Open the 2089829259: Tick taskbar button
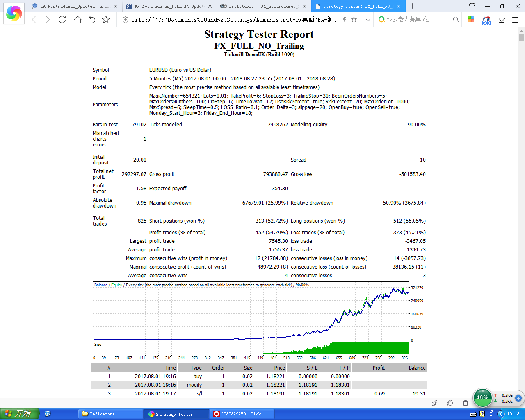Screen dimensions: 525x420 point(242,414)
